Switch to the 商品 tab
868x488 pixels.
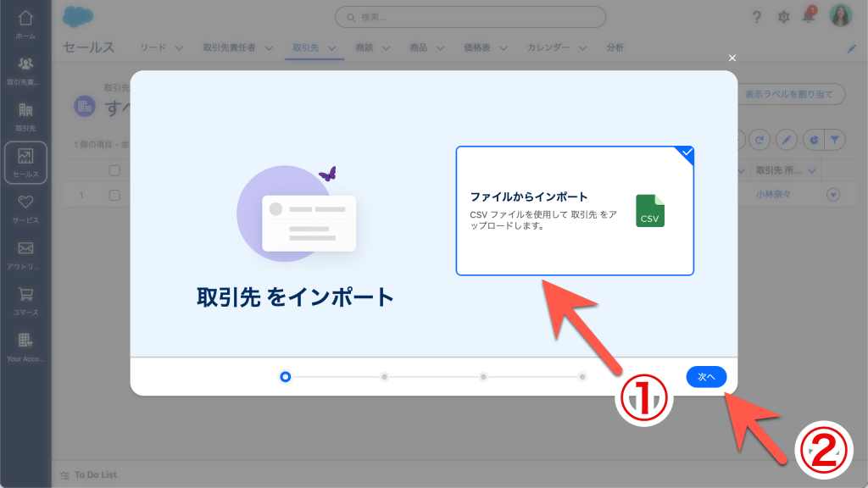pyautogui.click(x=419, y=47)
